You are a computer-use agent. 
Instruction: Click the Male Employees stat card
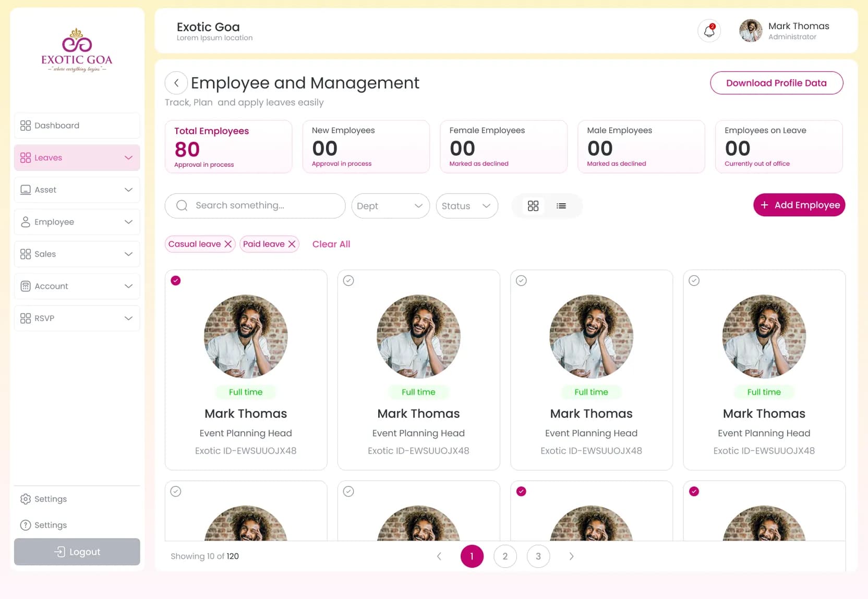tap(641, 146)
